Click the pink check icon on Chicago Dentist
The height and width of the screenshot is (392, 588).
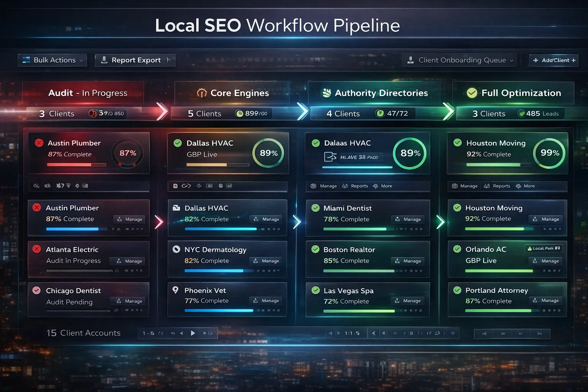tap(37, 290)
